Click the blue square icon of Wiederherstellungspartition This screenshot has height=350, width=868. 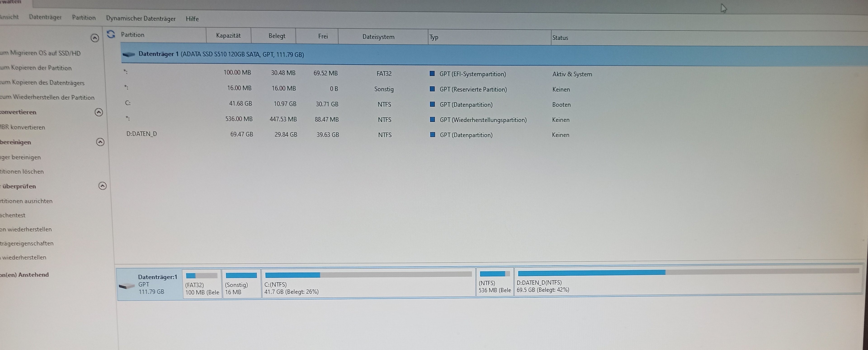(x=432, y=119)
